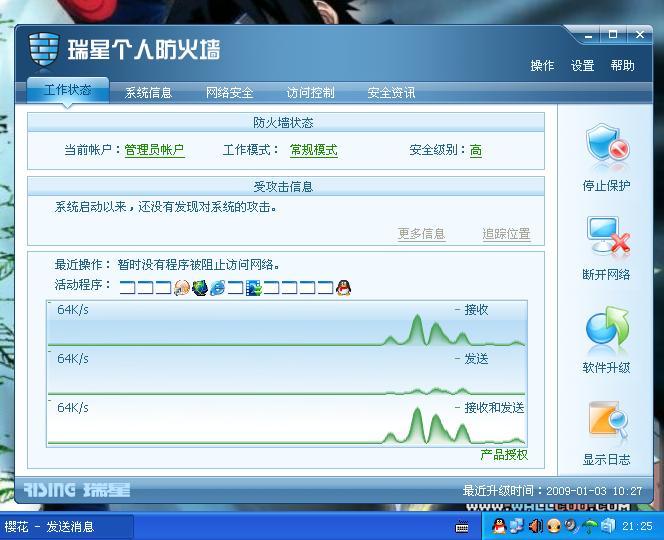Click the 产品授权 link
The width and height of the screenshot is (664, 540).
point(504,455)
